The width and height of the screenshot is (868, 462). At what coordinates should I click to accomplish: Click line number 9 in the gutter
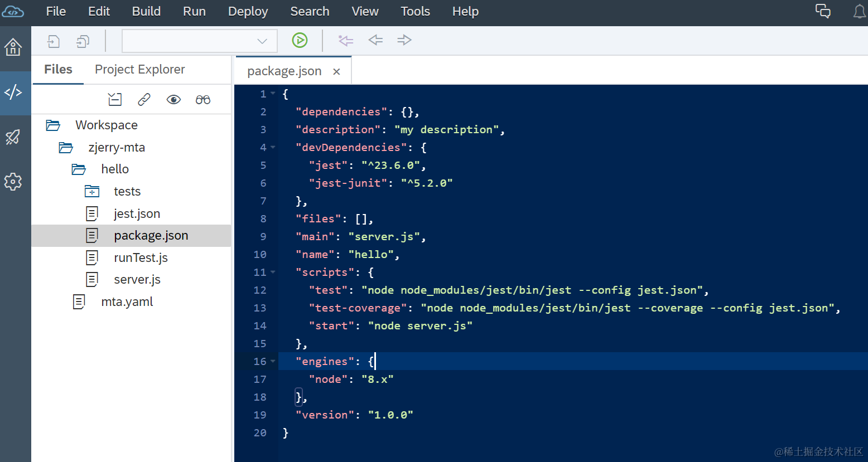coord(263,236)
